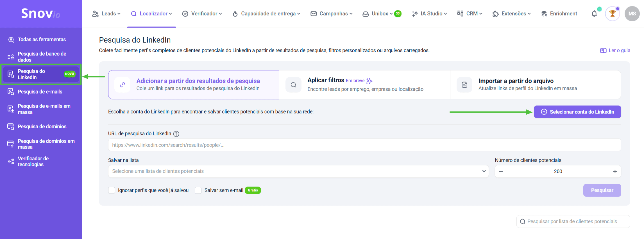Click the Snov.io logo

(41, 13)
